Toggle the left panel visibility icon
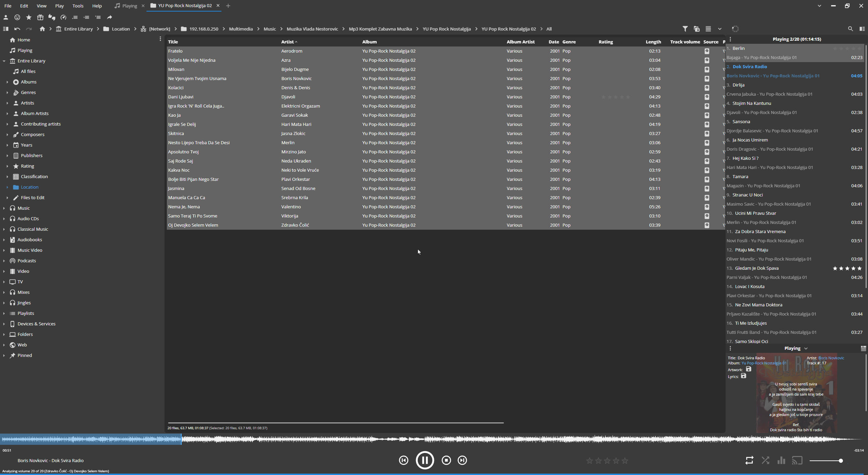 (5, 29)
